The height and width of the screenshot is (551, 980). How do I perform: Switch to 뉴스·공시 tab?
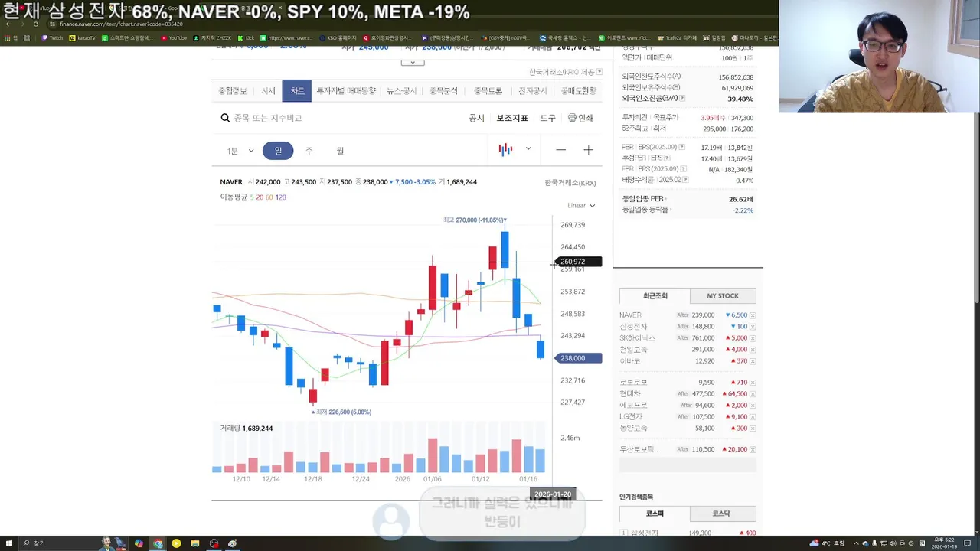coord(401,91)
